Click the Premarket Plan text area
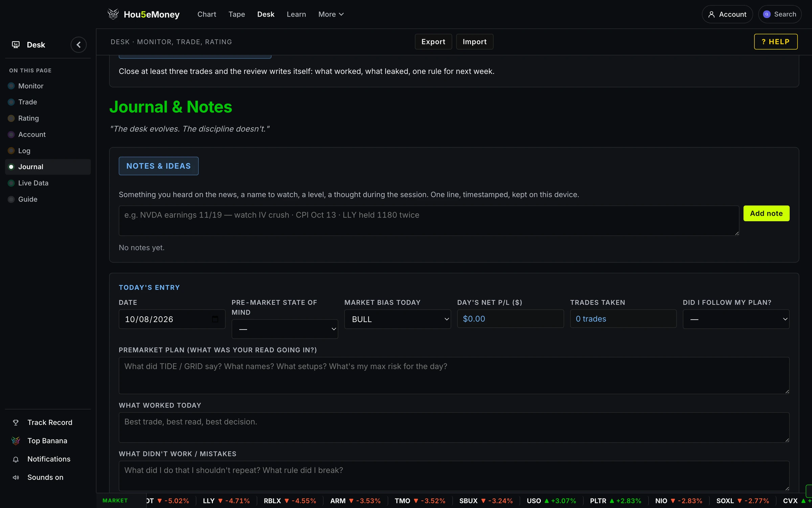The image size is (812, 508). pyautogui.click(x=454, y=375)
